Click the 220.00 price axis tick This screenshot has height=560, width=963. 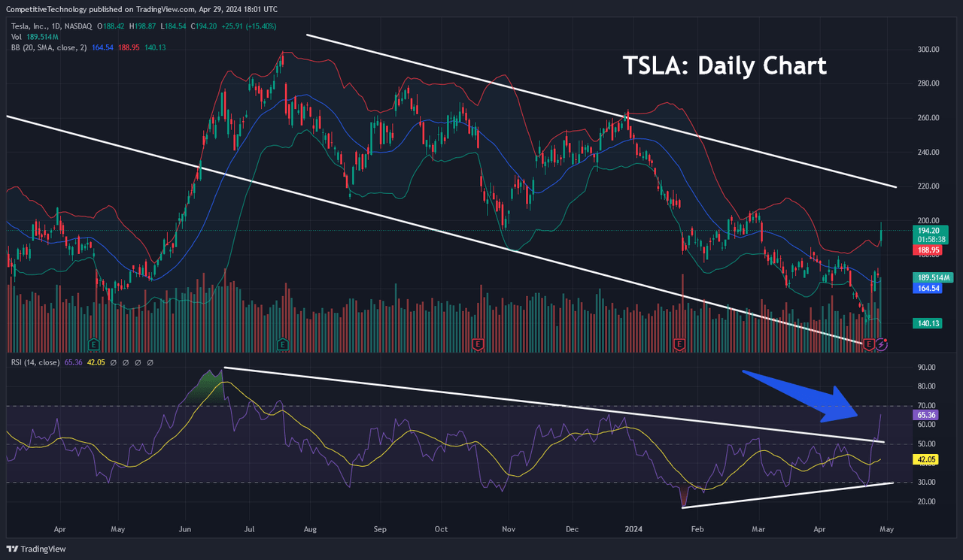(x=928, y=186)
